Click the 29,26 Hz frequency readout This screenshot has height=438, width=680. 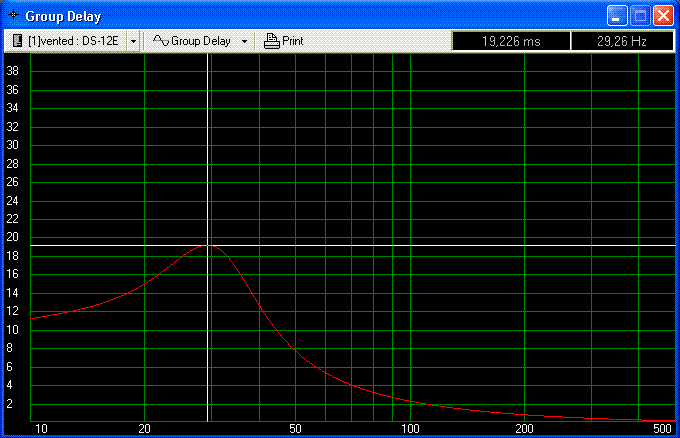[x=621, y=41]
